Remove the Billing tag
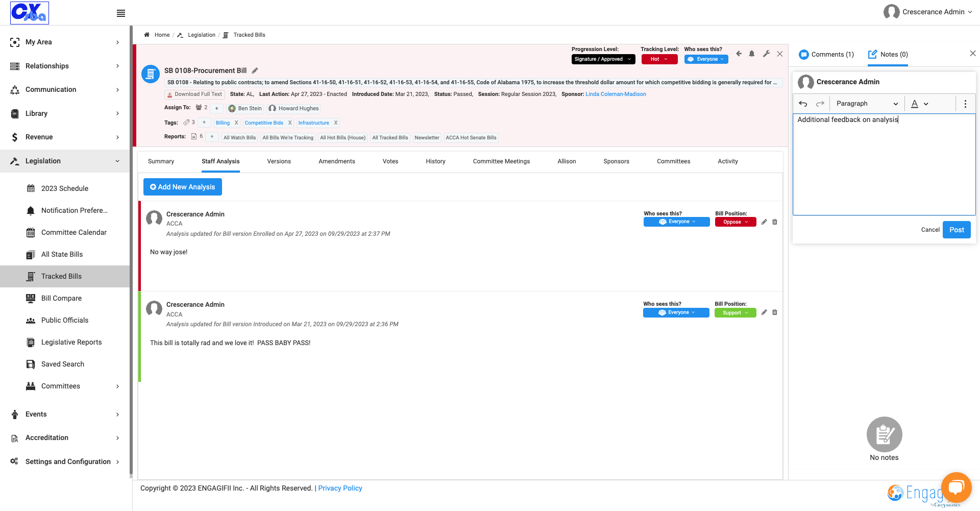 [236, 123]
